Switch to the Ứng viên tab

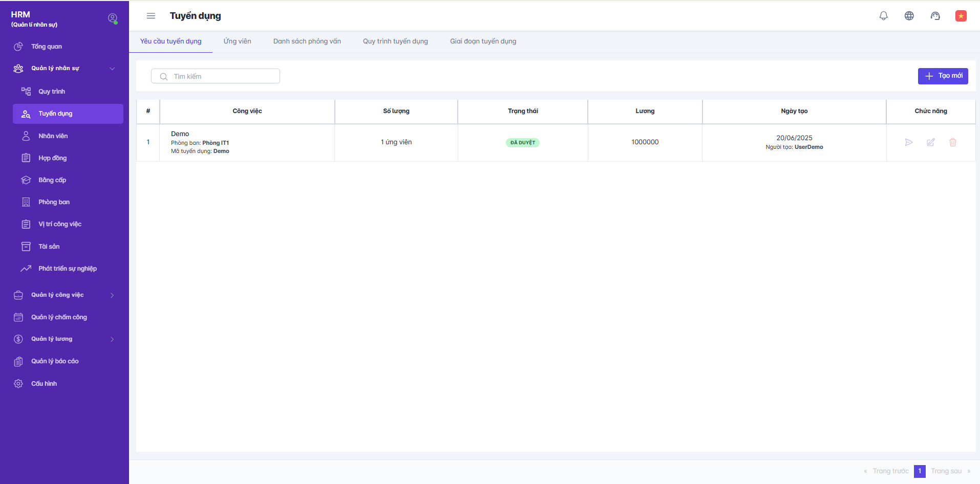pyautogui.click(x=237, y=41)
